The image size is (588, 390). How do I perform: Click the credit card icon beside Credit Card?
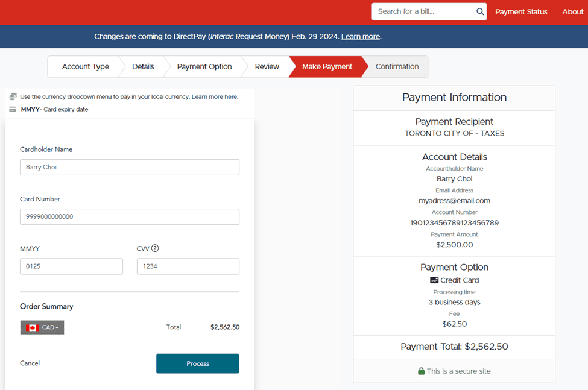[434, 280]
